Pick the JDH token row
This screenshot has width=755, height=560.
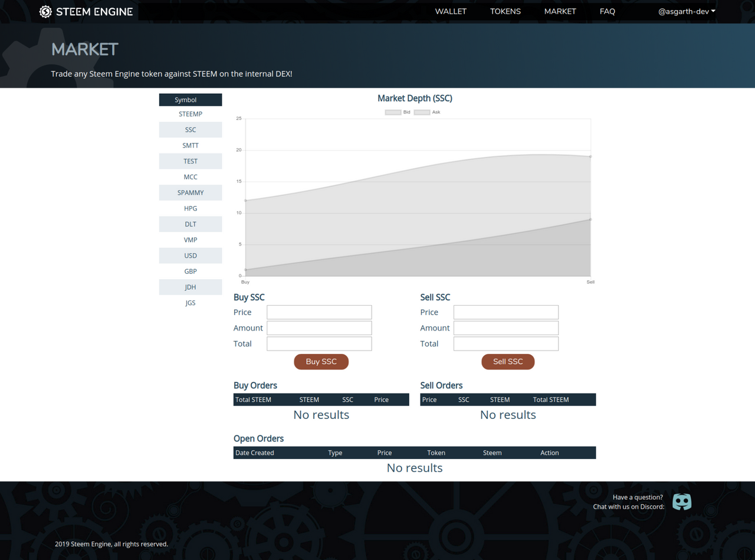[191, 287]
